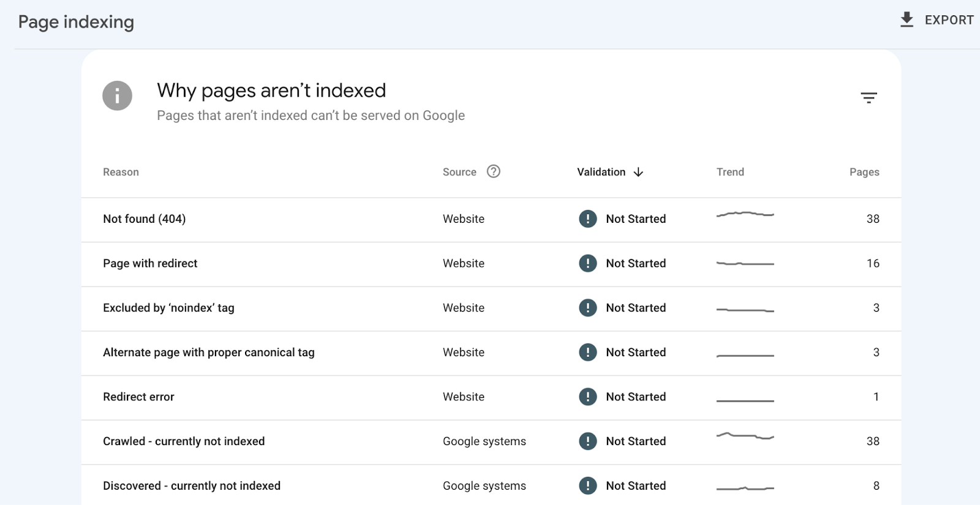The width and height of the screenshot is (980, 505).
Task: Click the exclamation icon in Redirect error row
Action: [587, 397]
